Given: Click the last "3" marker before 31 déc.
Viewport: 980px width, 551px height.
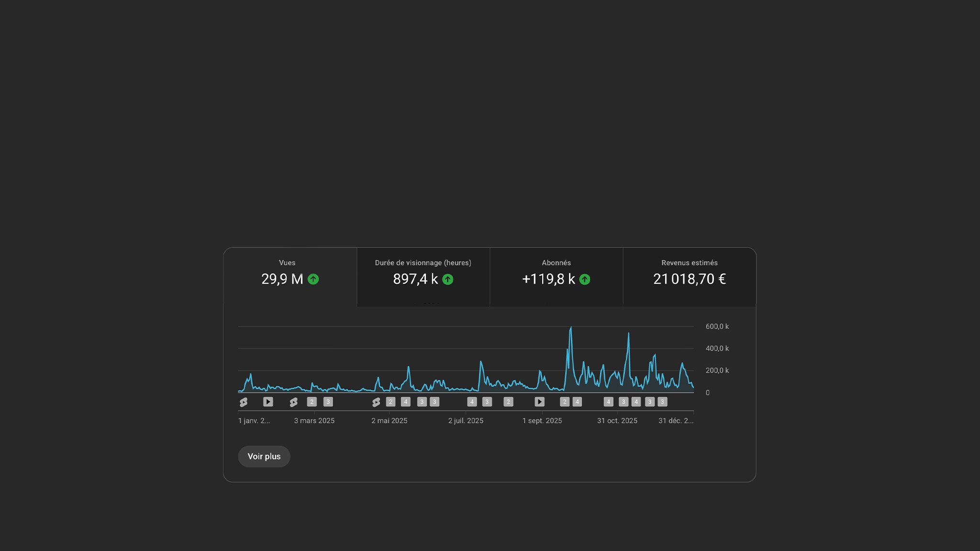Looking at the screenshot, I should [662, 402].
